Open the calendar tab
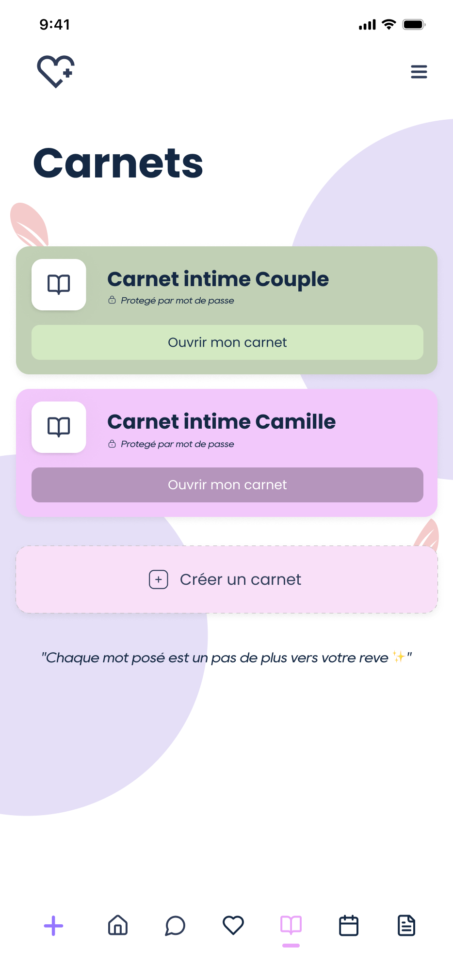453x980 pixels. pyautogui.click(x=349, y=925)
